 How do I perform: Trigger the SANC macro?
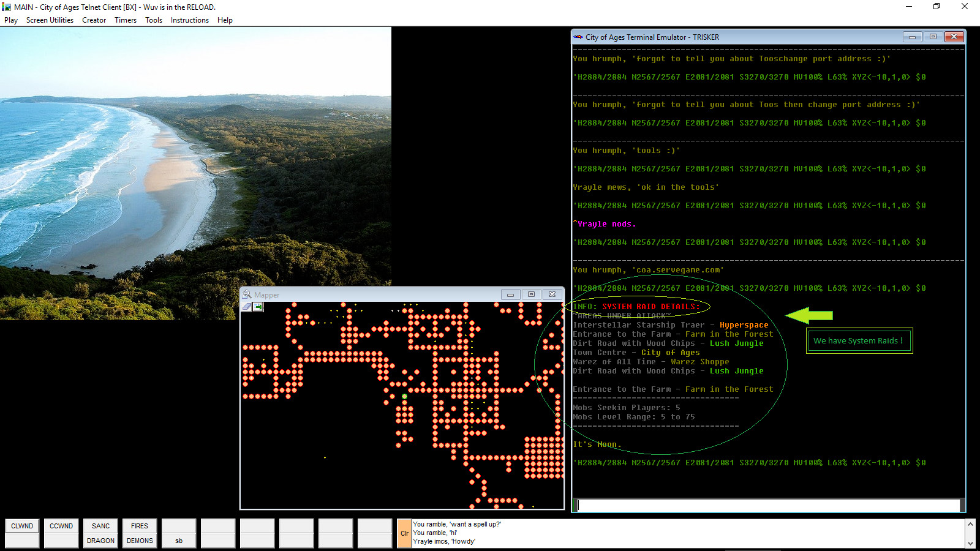click(x=100, y=525)
